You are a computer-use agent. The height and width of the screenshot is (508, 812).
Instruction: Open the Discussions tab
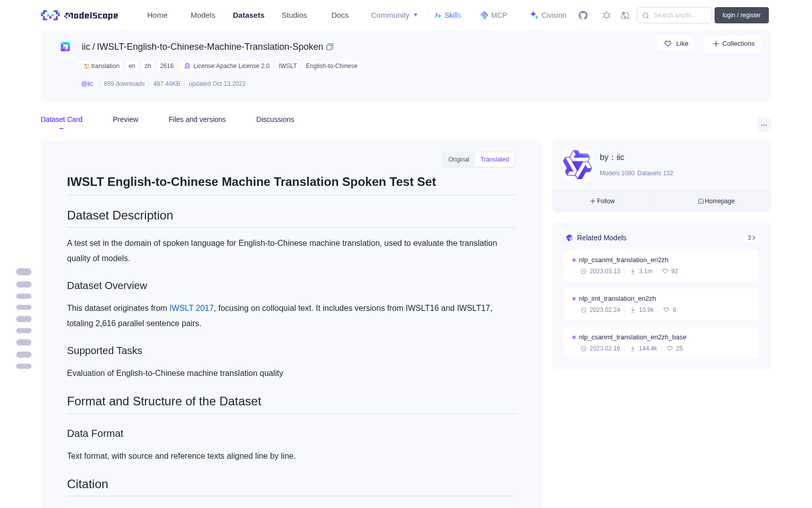click(275, 119)
